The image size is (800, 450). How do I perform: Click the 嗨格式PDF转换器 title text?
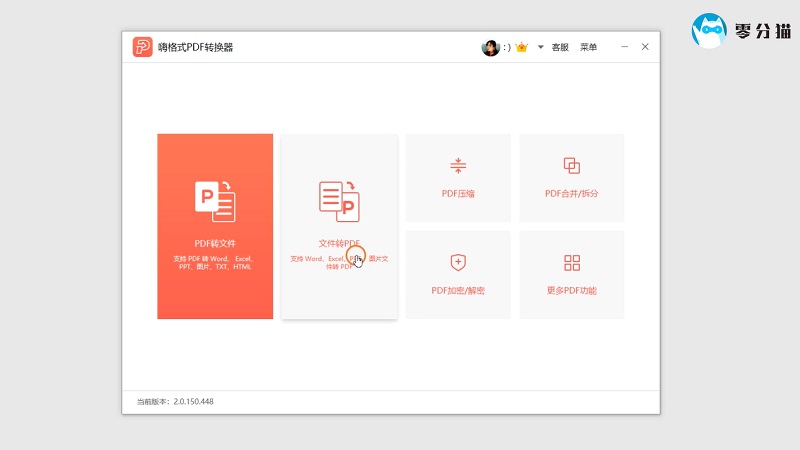click(x=195, y=47)
